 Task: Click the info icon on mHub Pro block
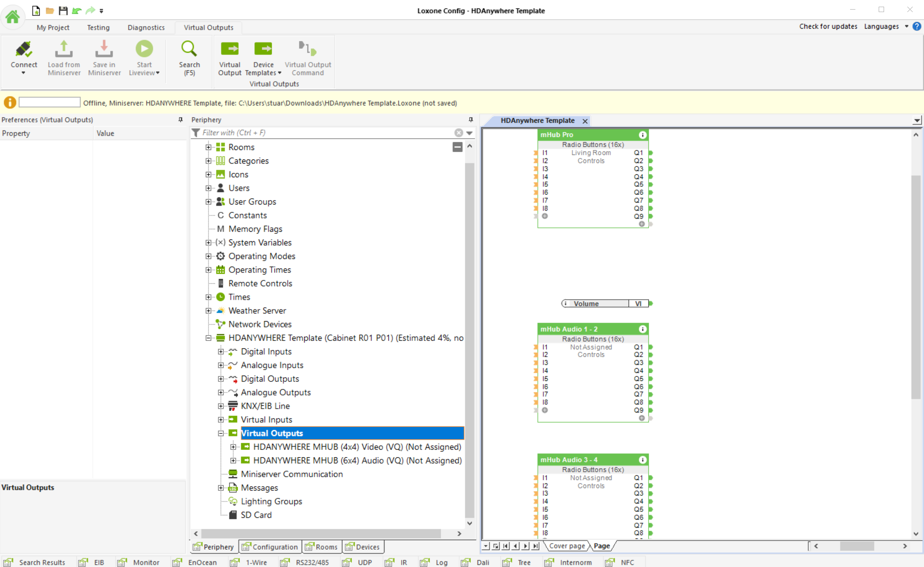(642, 135)
